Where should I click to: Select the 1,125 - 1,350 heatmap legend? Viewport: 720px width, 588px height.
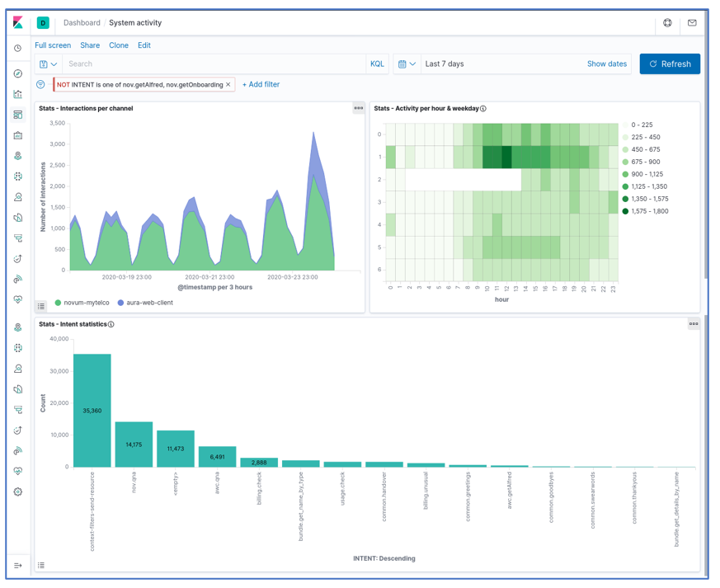[645, 187]
